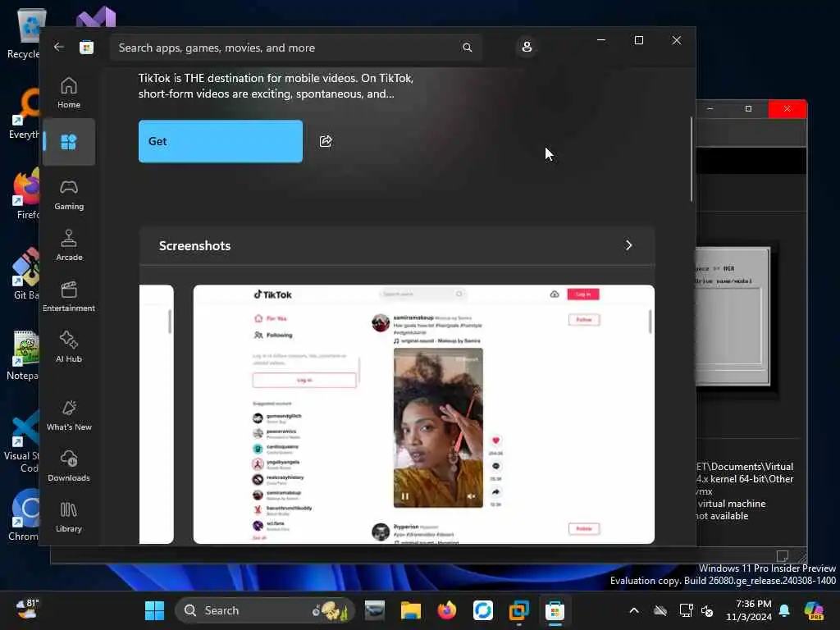The height and width of the screenshot is (630, 840).
Task: Open AI Hub in the Store sidebar
Action: [x=69, y=348]
